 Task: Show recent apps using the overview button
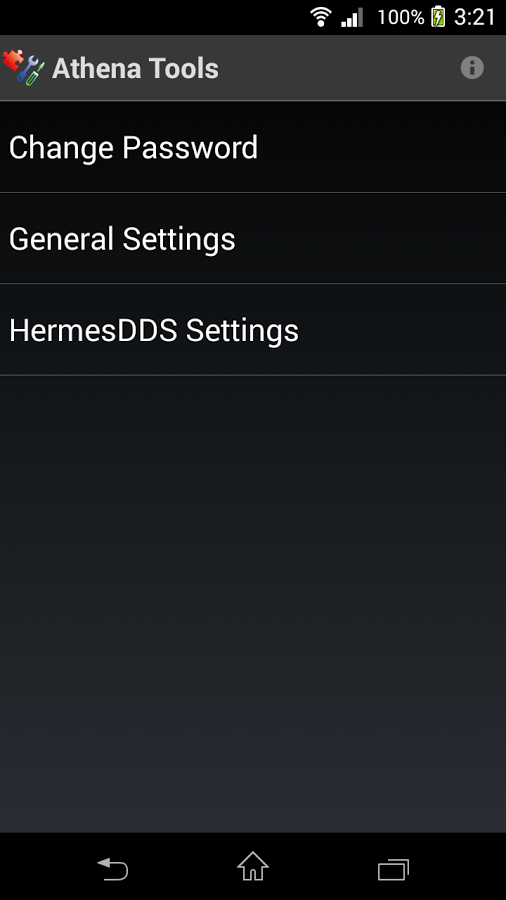coord(394,869)
